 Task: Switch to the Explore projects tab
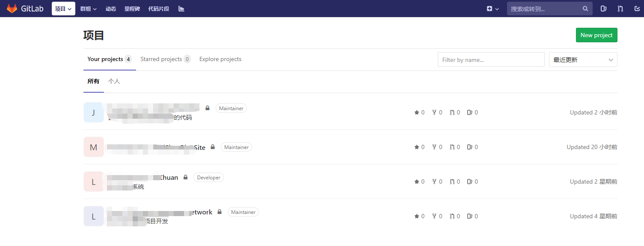point(220,59)
